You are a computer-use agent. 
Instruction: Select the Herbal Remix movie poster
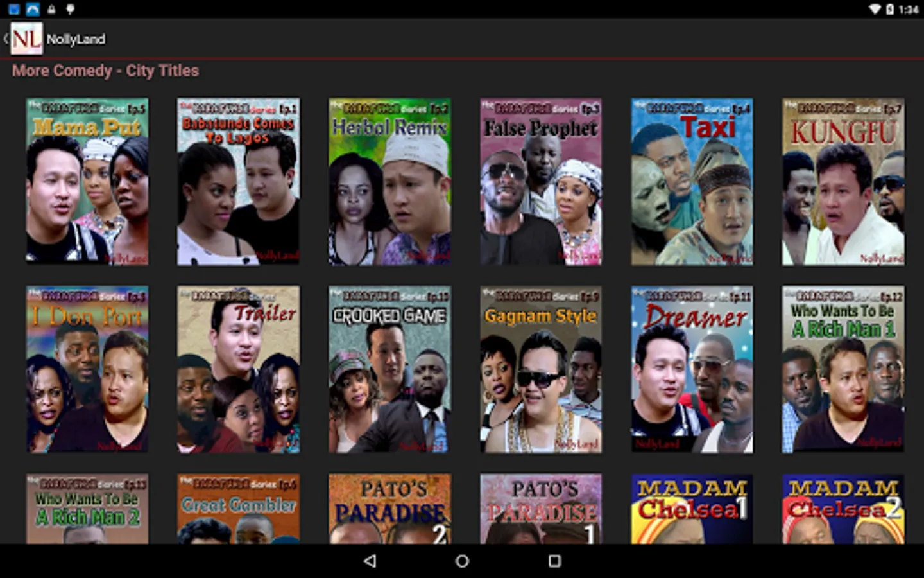tap(389, 181)
